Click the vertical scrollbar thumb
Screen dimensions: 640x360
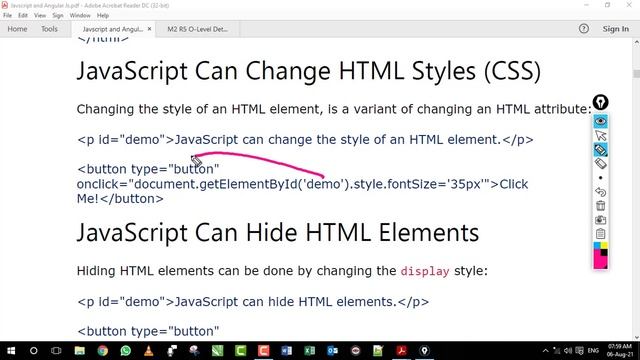point(636,73)
